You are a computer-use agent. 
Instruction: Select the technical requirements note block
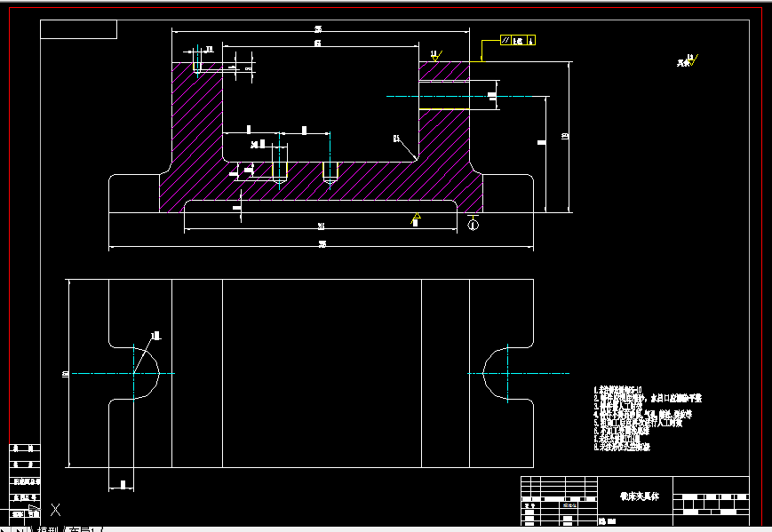tap(647, 418)
